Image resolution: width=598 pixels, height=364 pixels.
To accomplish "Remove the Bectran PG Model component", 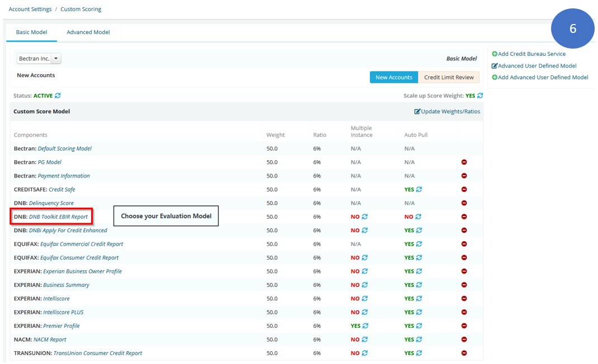I will (x=464, y=162).
